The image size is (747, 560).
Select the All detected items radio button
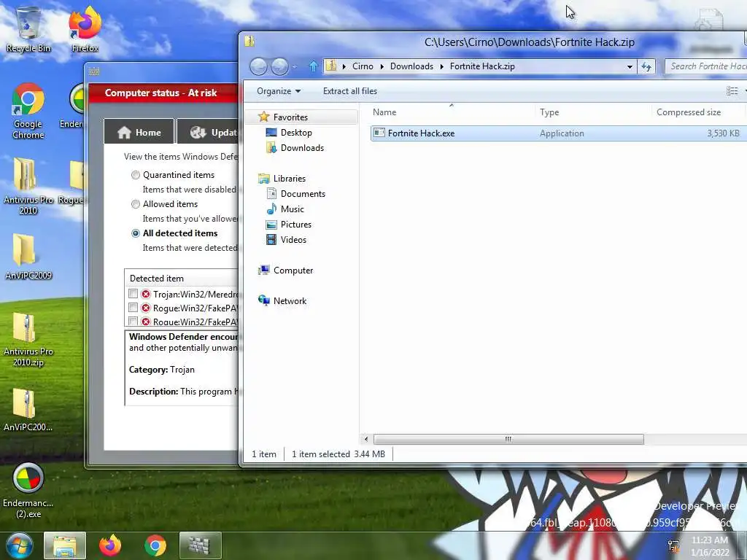[x=136, y=233]
